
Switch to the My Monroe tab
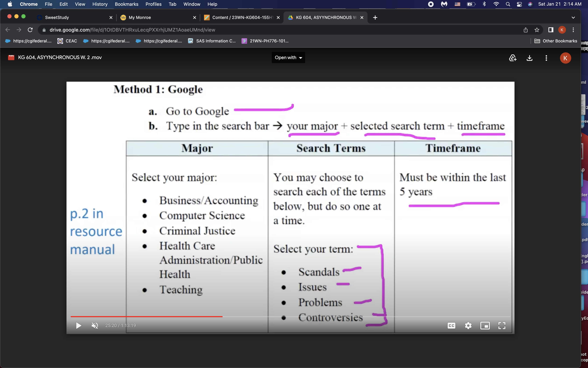tap(158, 17)
